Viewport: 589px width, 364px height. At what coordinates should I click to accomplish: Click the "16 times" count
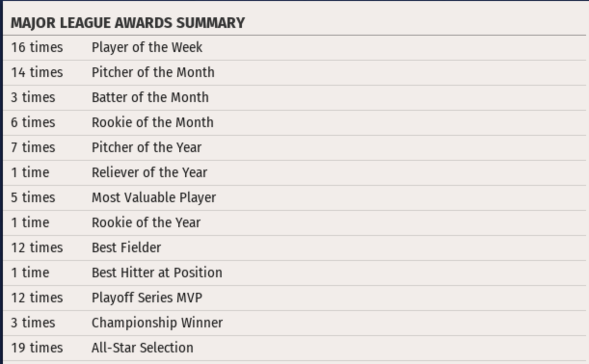(37, 47)
